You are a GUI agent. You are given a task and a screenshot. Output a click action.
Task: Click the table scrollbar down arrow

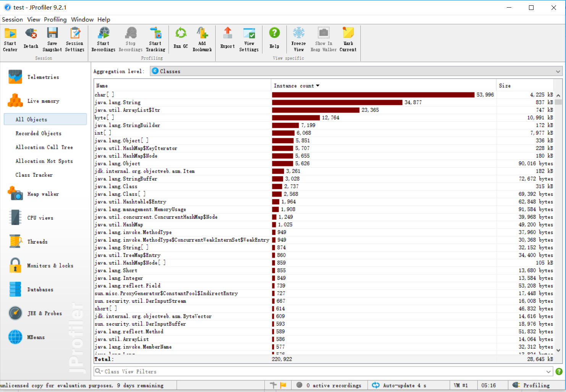click(558, 350)
